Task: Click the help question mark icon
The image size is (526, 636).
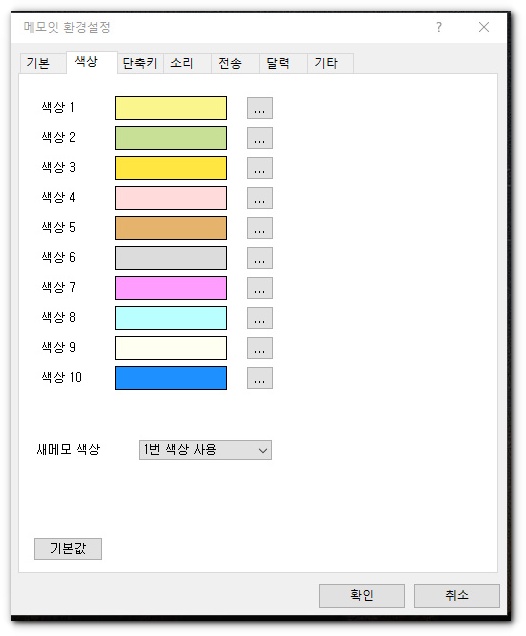Action: point(439,27)
